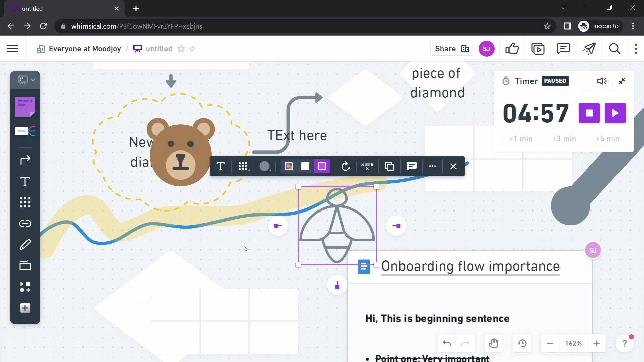Click Add one minute button
Viewport: 644px width, 362px height.
pos(521,139)
